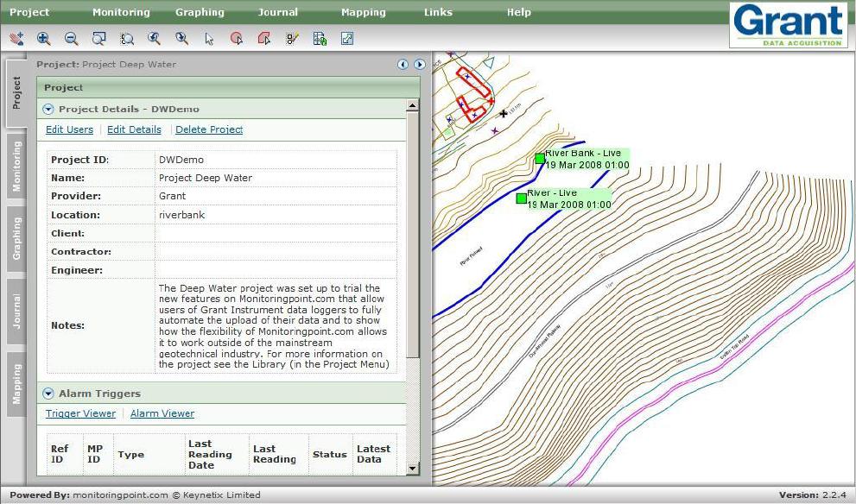Image resolution: width=856 pixels, height=504 pixels.
Task: Click the checklist edit toolbar icon
Action: tap(292, 38)
